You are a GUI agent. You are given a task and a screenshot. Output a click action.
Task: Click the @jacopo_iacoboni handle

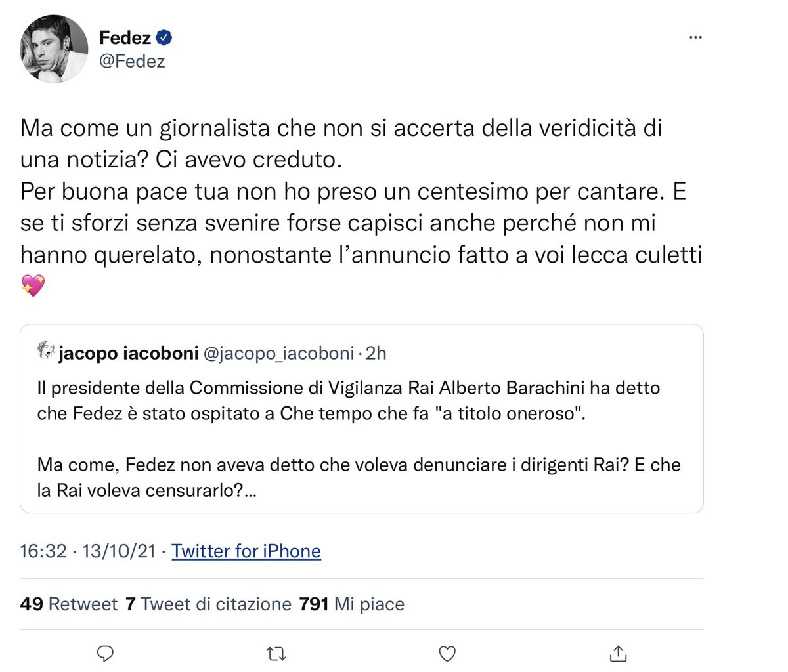[x=279, y=353]
